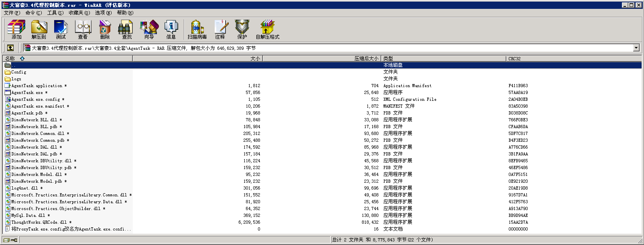Click the 类型 column header

[388, 59]
